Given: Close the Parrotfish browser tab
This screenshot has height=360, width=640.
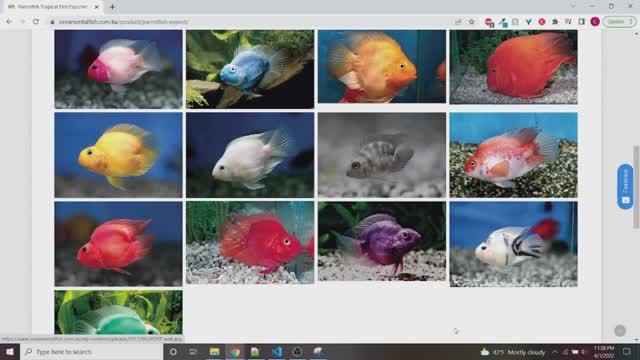Looking at the screenshot, I should coord(96,7).
